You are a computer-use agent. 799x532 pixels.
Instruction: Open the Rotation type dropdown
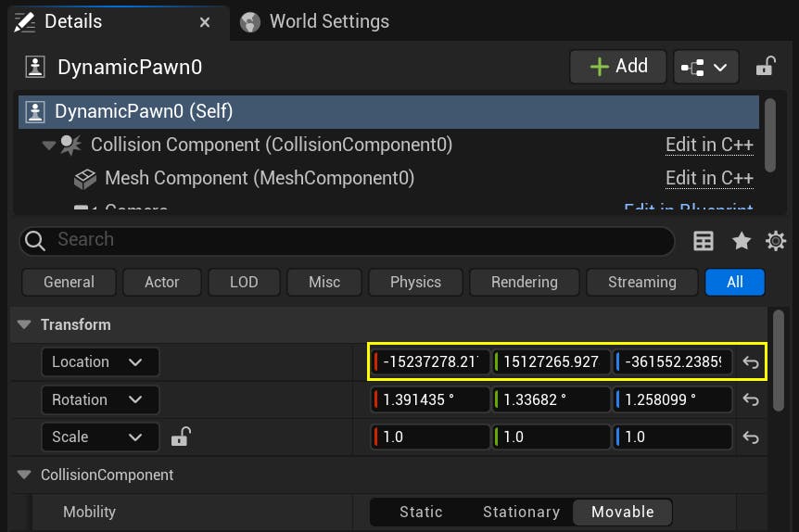point(100,400)
